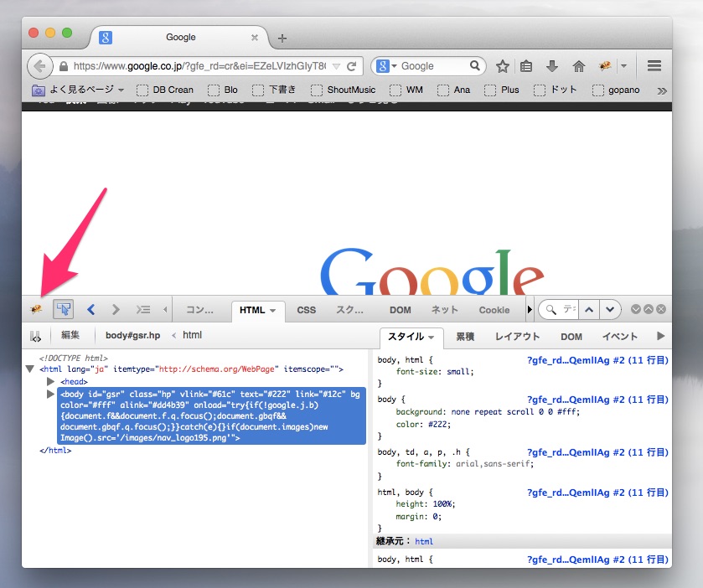Open Firebug toolbar icon dropdown arrow
Screen dimensions: 703x588
(x=623, y=66)
